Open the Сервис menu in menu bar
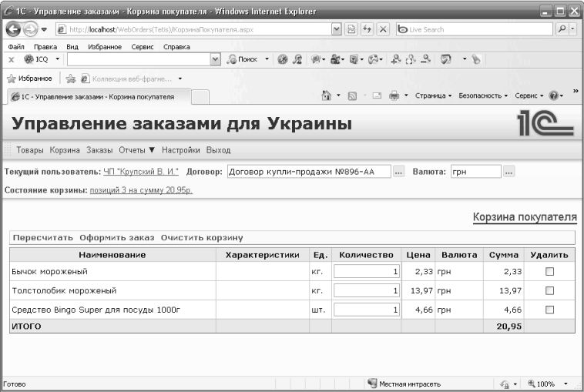 coord(139,46)
